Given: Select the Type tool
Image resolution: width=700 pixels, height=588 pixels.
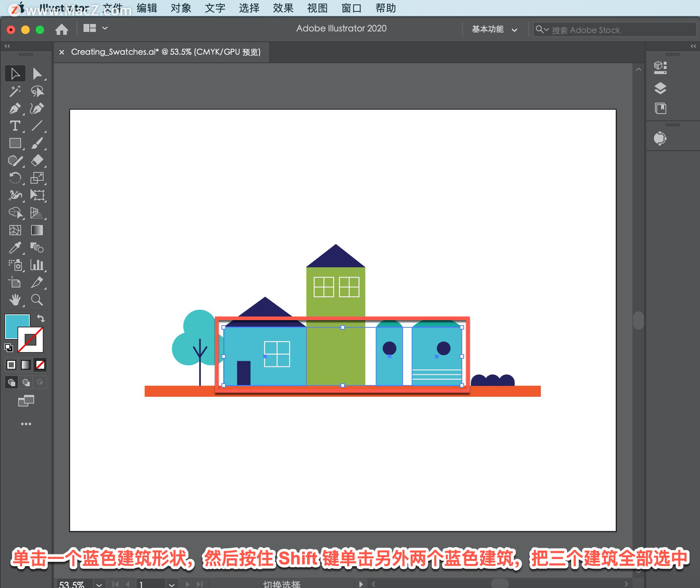Looking at the screenshot, I should [15, 126].
